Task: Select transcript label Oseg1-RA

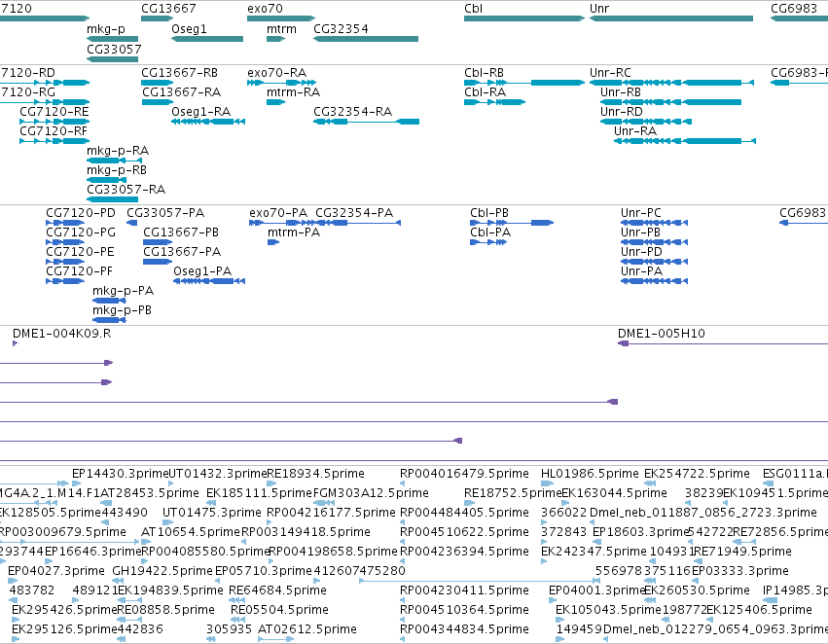Action: pos(200,112)
